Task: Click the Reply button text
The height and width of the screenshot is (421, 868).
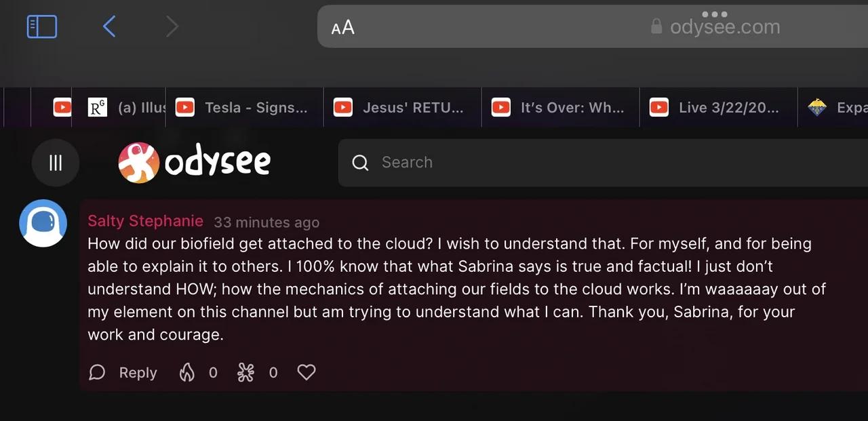Action: click(138, 372)
